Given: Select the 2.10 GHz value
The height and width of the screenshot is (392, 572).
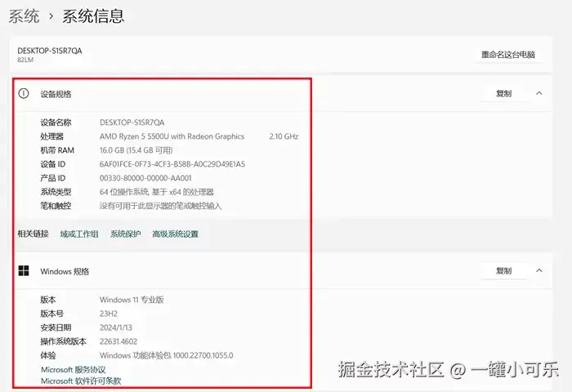Looking at the screenshot, I should (284, 136).
